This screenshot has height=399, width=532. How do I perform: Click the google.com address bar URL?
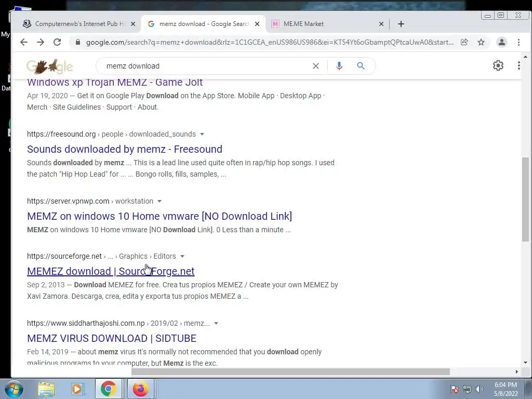(x=270, y=42)
